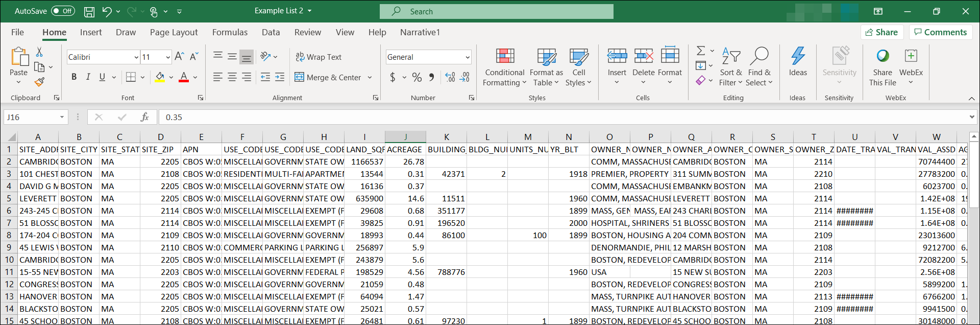Open Format as Table gallery

546,67
